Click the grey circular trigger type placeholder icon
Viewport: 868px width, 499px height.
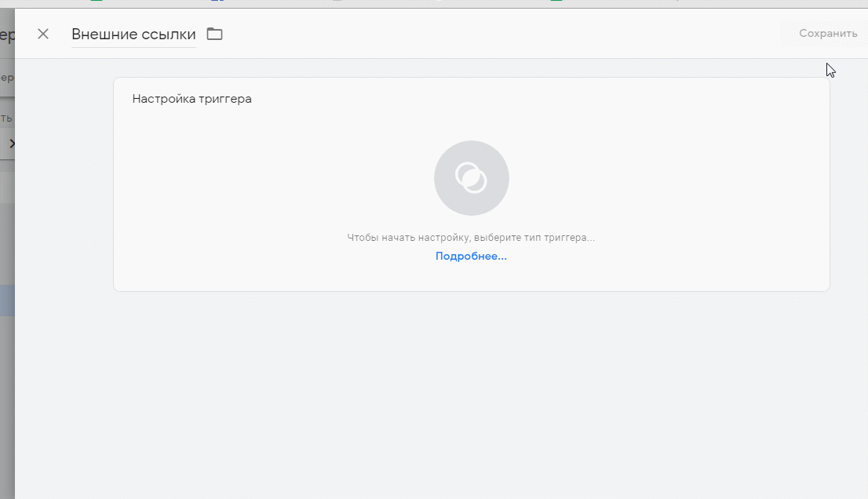[x=471, y=178]
